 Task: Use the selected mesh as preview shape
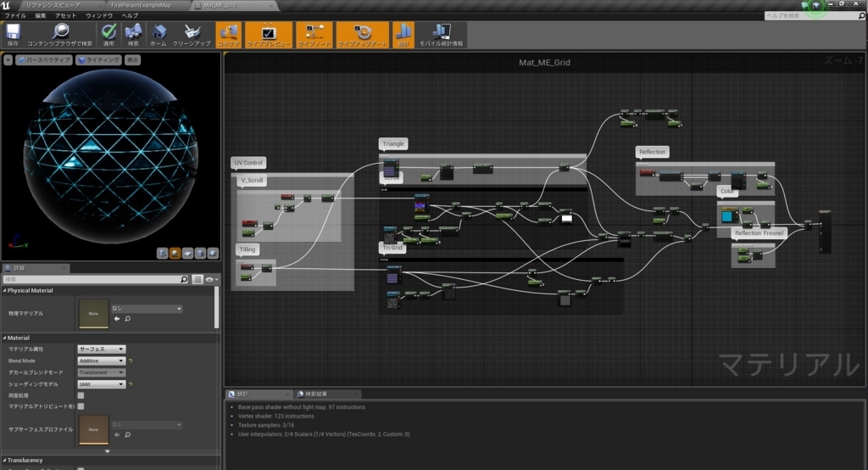click(213, 254)
